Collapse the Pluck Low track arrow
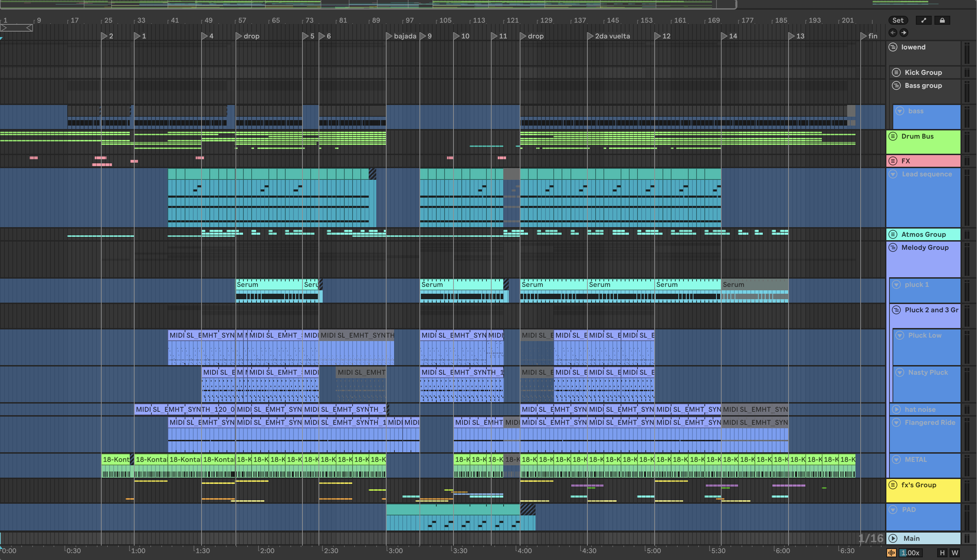This screenshot has width=977, height=560. pos(900,335)
